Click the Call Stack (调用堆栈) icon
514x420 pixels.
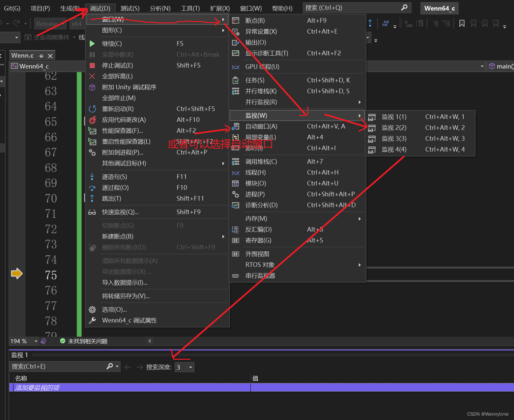(x=236, y=162)
